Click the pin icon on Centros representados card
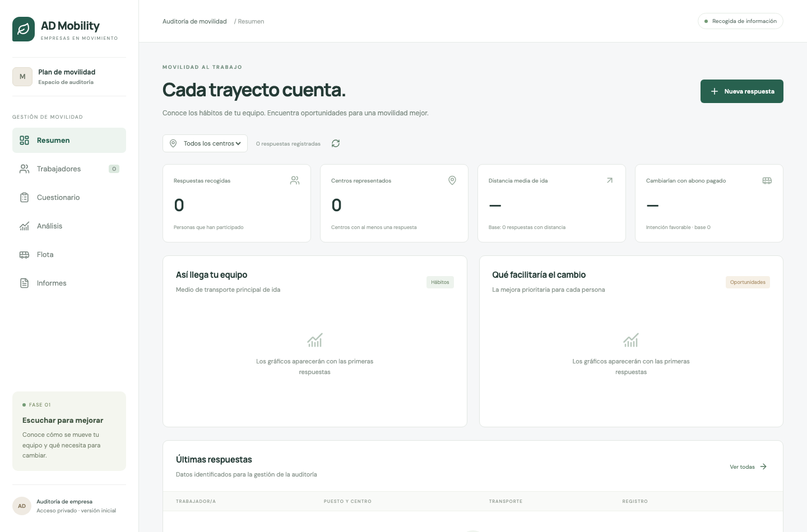 coord(452,180)
